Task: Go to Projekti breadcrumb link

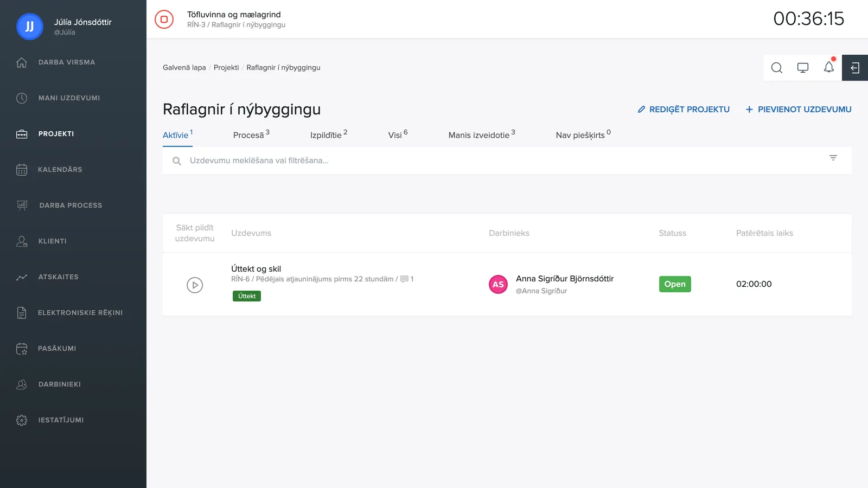Action: click(226, 68)
